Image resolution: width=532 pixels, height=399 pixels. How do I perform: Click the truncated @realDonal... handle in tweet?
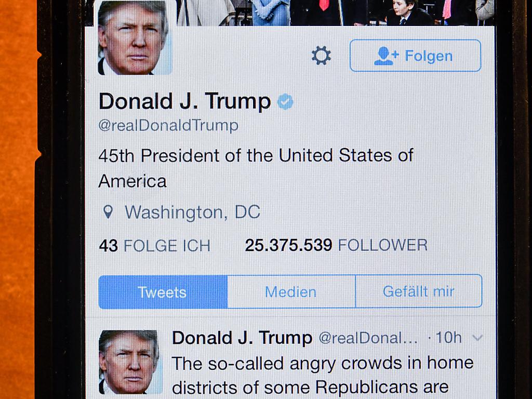368,338
